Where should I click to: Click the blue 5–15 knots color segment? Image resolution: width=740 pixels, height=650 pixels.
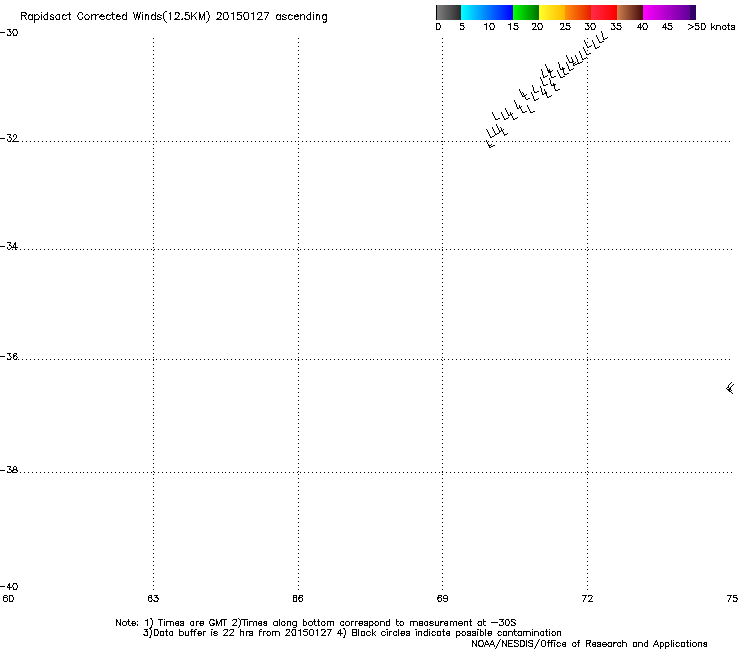[x=487, y=12]
